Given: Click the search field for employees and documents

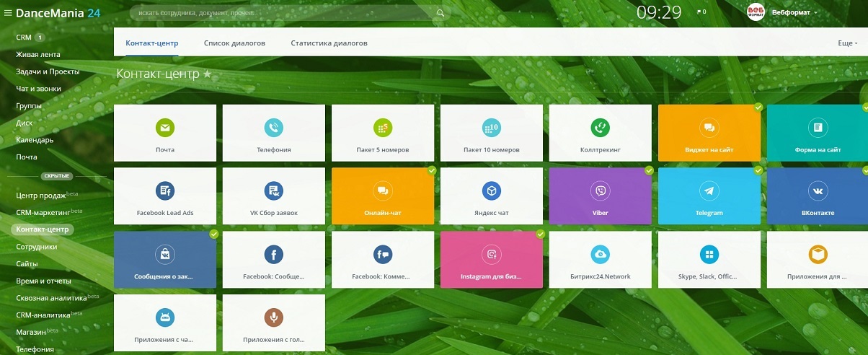Looking at the screenshot, I should click(x=281, y=13).
